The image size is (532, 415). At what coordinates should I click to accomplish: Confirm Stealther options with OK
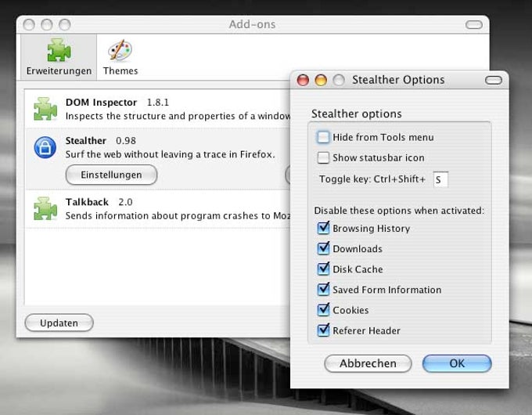pos(457,363)
